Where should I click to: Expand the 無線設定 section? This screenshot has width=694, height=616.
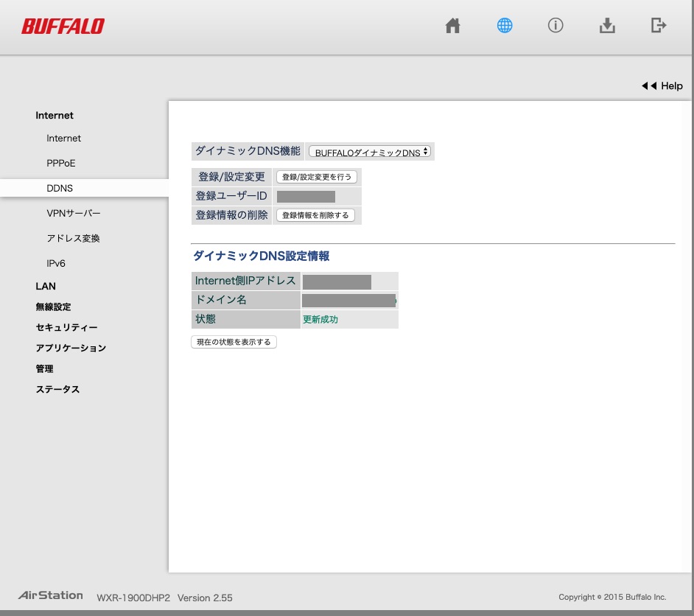[x=53, y=307]
